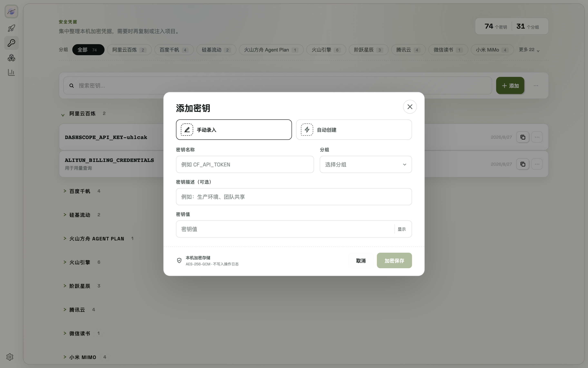Image resolution: width=588 pixels, height=368 pixels.
Task: Focus the 密钥描述 input field
Action: pyautogui.click(x=294, y=197)
